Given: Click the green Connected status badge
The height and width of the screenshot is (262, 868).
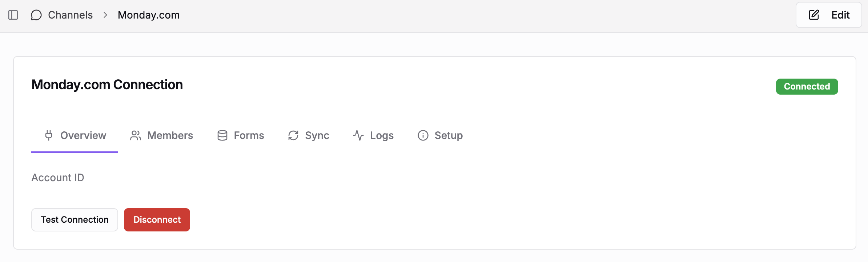Looking at the screenshot, I should point(807,86).
